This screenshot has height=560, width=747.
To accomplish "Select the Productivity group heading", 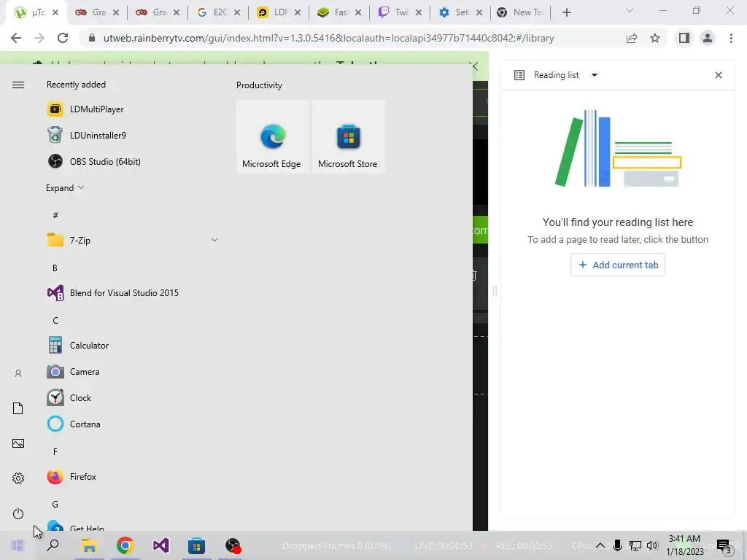I will pyautogui.click(x=259, y=85).
